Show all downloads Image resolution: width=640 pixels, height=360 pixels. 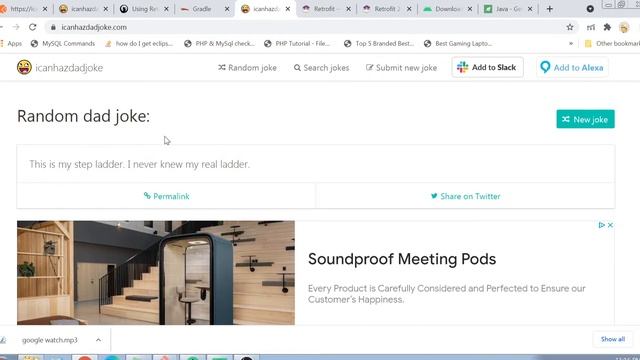coord(613,339)
